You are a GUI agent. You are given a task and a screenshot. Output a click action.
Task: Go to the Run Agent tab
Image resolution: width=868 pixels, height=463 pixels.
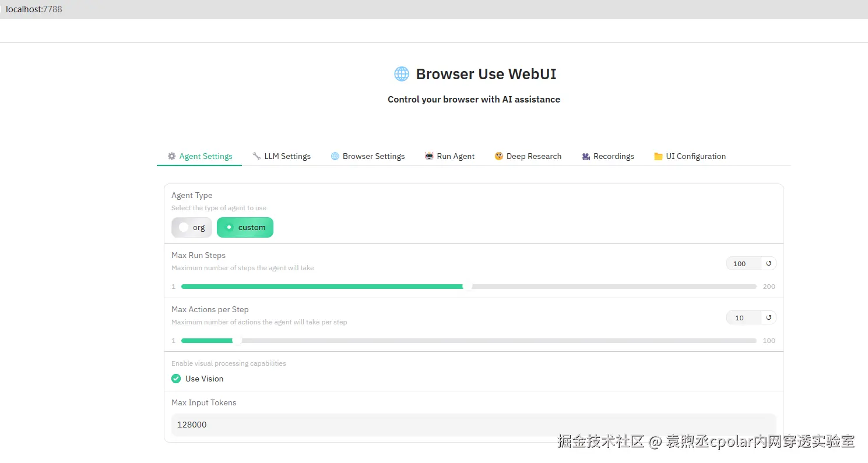point(449,156)
